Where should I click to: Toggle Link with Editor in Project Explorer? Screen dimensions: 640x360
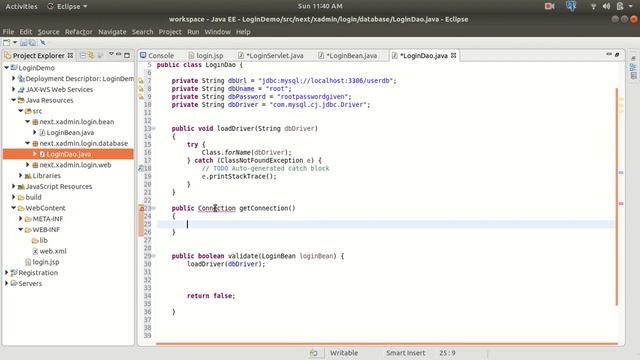[91, 55]
